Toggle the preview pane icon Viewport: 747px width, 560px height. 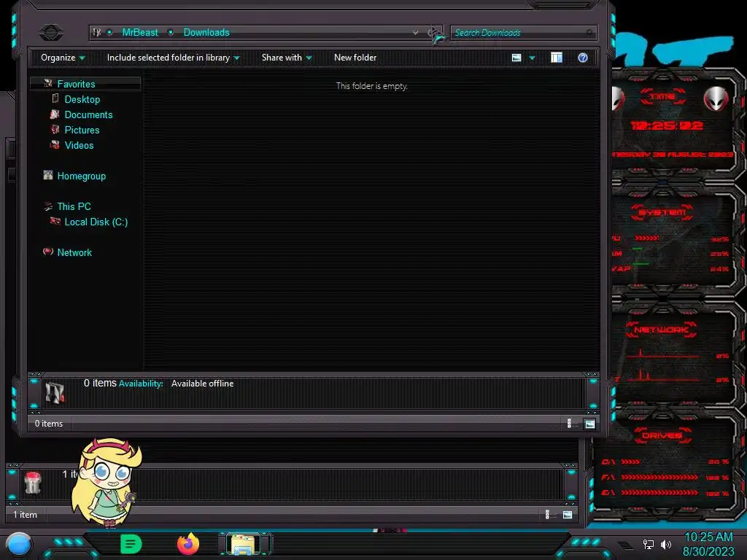(557, 58)
